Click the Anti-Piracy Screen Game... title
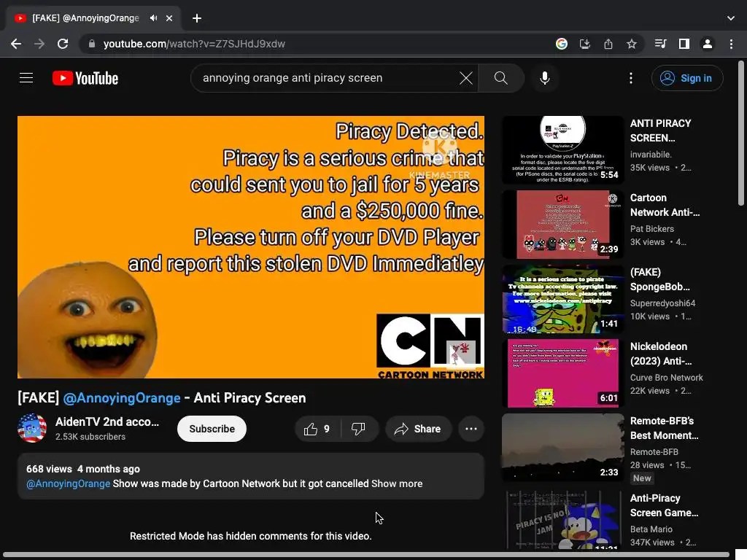This screenshot has width=747, height=560. [664, 505]
